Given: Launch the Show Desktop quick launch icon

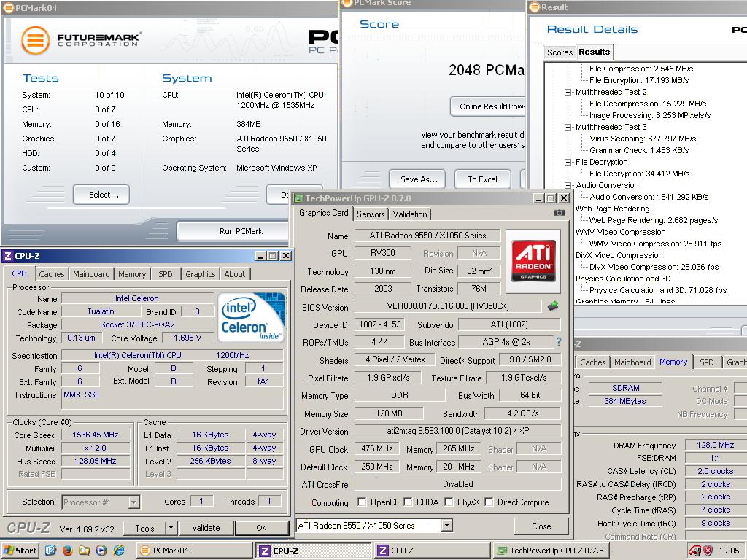Looking at the screenshot, I should [x=50, y=551].
